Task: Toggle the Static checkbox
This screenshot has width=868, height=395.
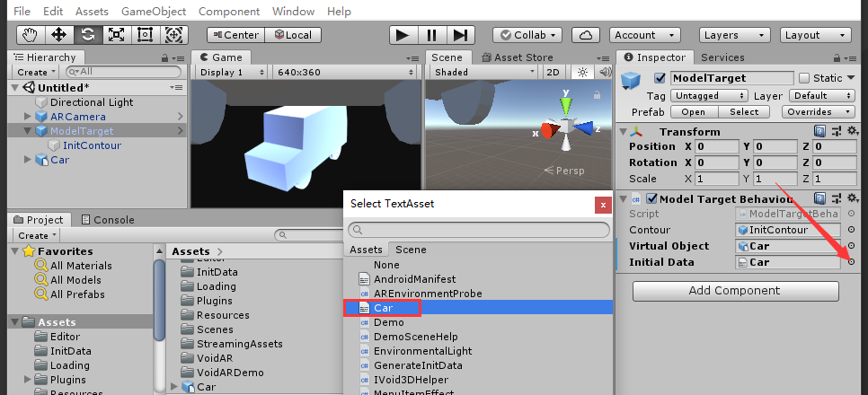Action: (x=804, y=78)
